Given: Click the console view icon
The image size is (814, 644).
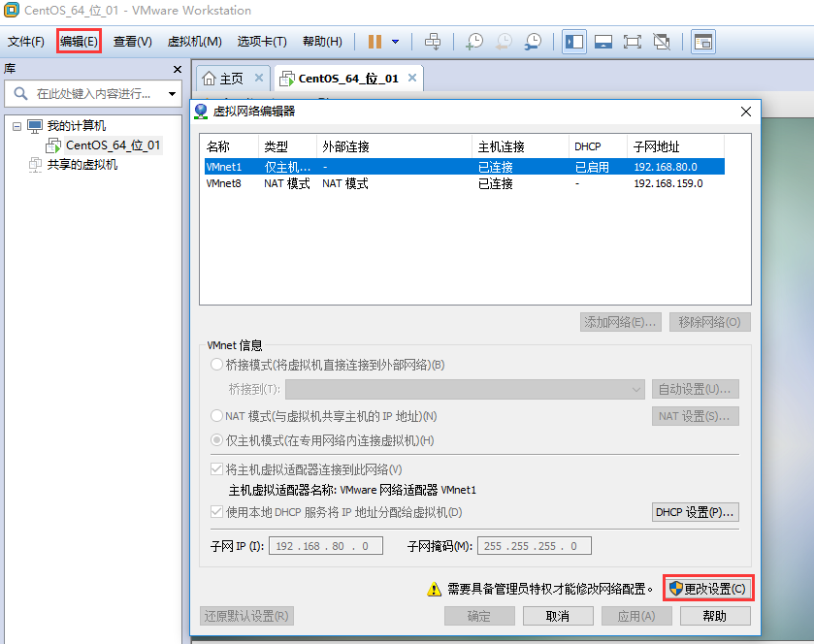Looking at the screenshot, I should click(x=703, y=42).
